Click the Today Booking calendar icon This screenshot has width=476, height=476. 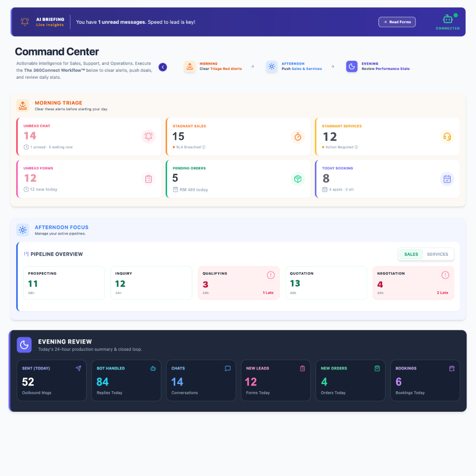447,179
